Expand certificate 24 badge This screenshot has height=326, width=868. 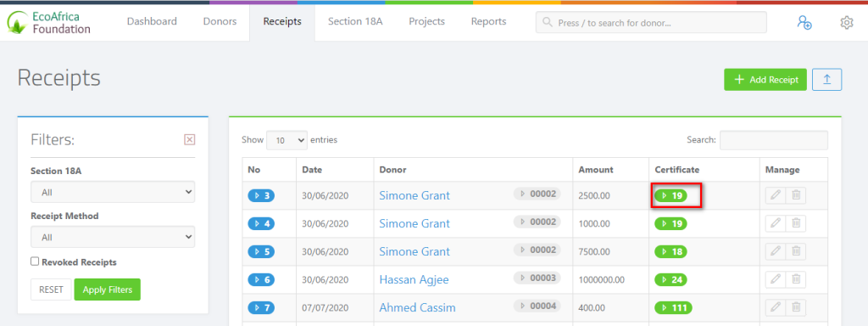pos(671,279)
